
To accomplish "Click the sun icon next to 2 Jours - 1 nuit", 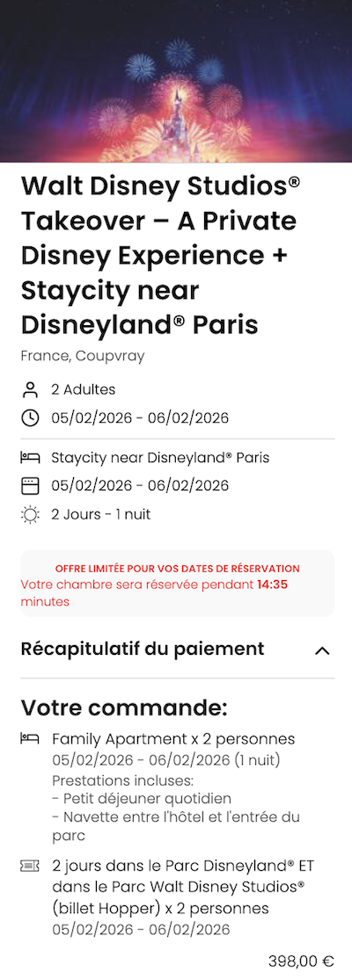I will (x=29, y=515).
